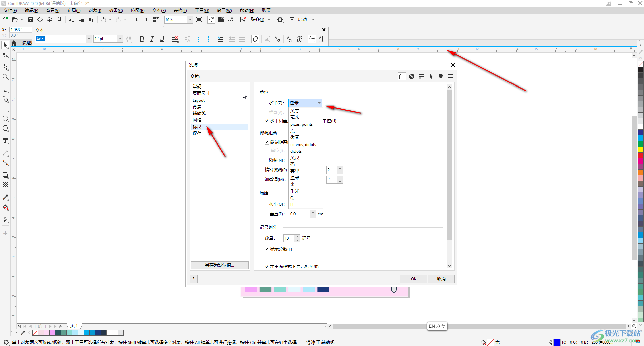Viewport: 644px width, 346px height.
Task: Click the Publish to PDF icon
Action: coord(156,20)
